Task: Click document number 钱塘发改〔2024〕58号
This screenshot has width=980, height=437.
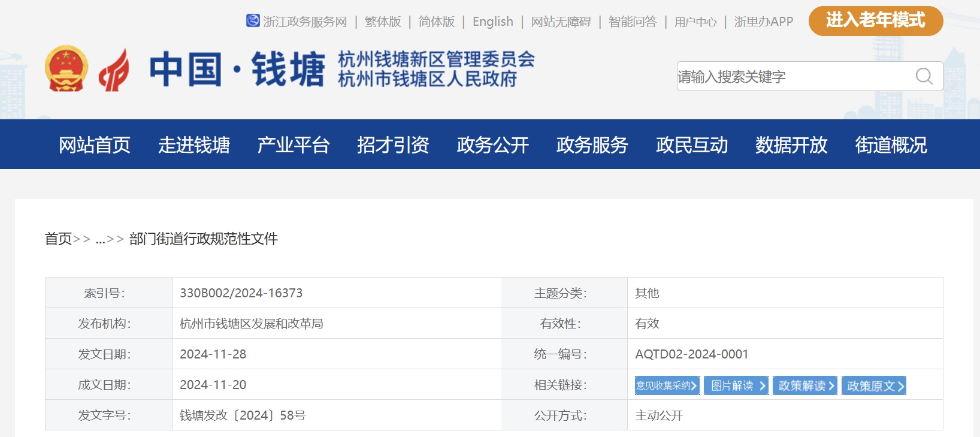Action: tap(243, 415)
